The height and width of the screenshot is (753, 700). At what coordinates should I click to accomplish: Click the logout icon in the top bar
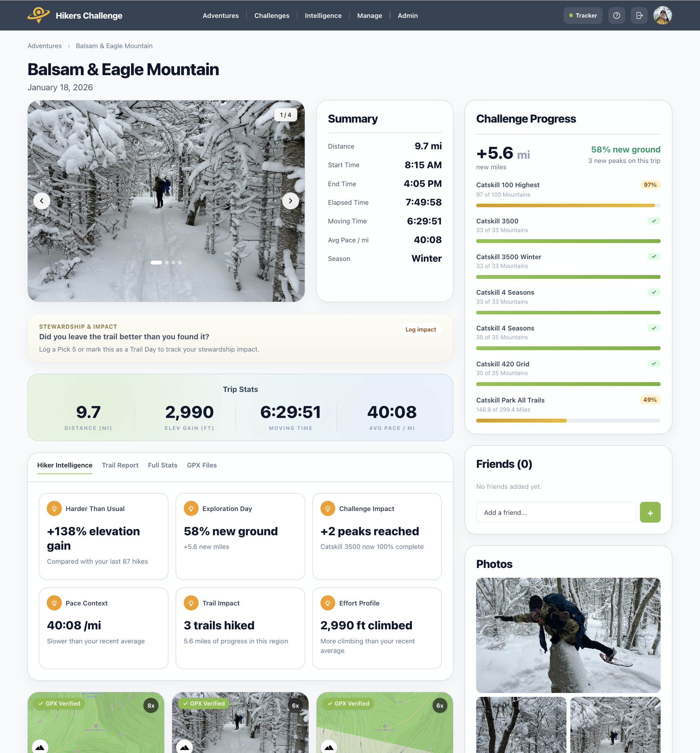point(639,15)
